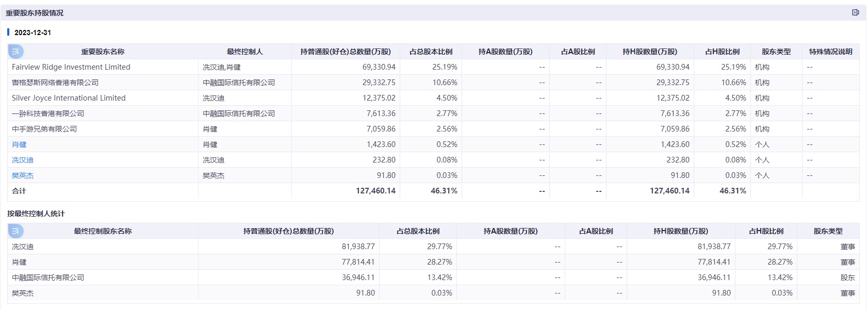The image size is (868, 310).
Task: Click the 最终控制股东名称 column header text
Action: (103, 231)
